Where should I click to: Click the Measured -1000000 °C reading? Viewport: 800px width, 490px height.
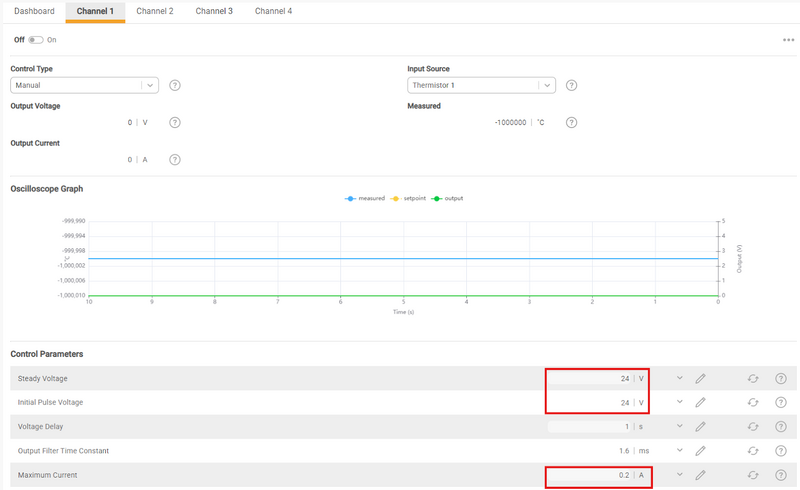519,122
